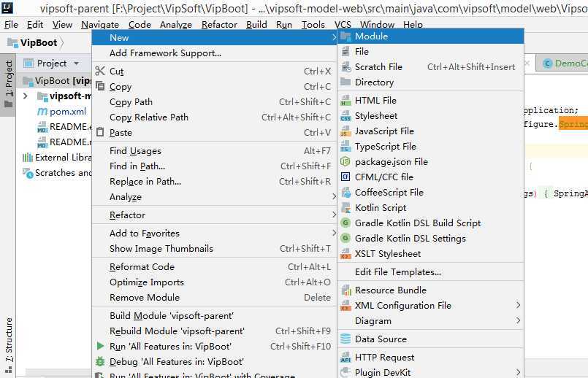
Task: Click the Cut scissors icon
Action: tap(100, 71)
